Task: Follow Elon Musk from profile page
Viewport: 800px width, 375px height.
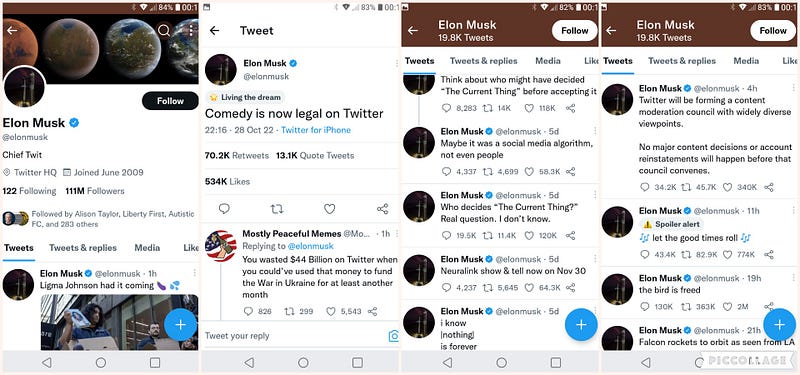Action: point(170,101)
